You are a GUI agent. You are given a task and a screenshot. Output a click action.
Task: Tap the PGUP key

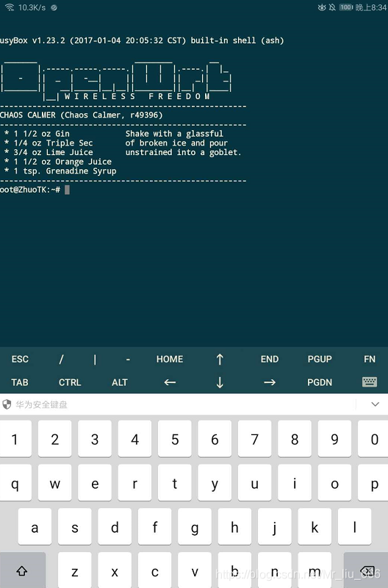320,359
